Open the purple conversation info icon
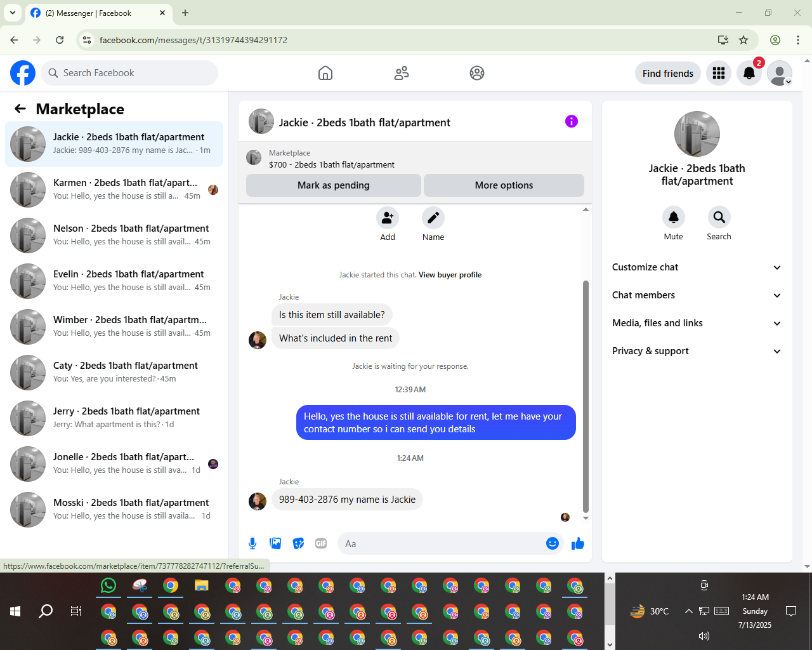The height and width of the screenshot is (650, 812). coord(572,121)
